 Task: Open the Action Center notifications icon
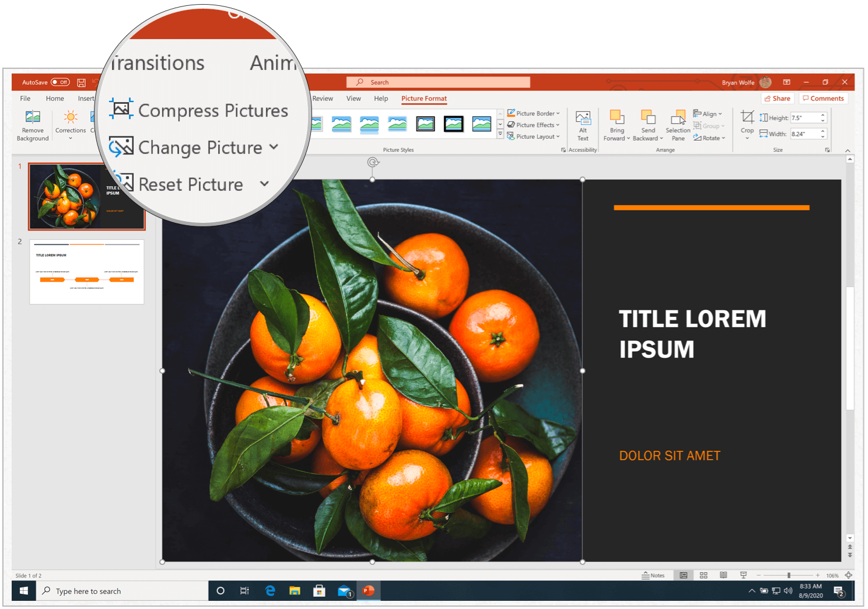[x=839, y=591]
